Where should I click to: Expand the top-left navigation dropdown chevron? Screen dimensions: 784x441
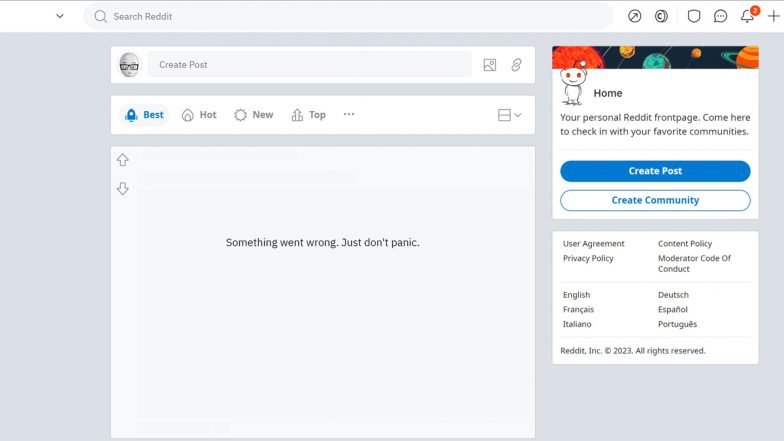[60, 16]
